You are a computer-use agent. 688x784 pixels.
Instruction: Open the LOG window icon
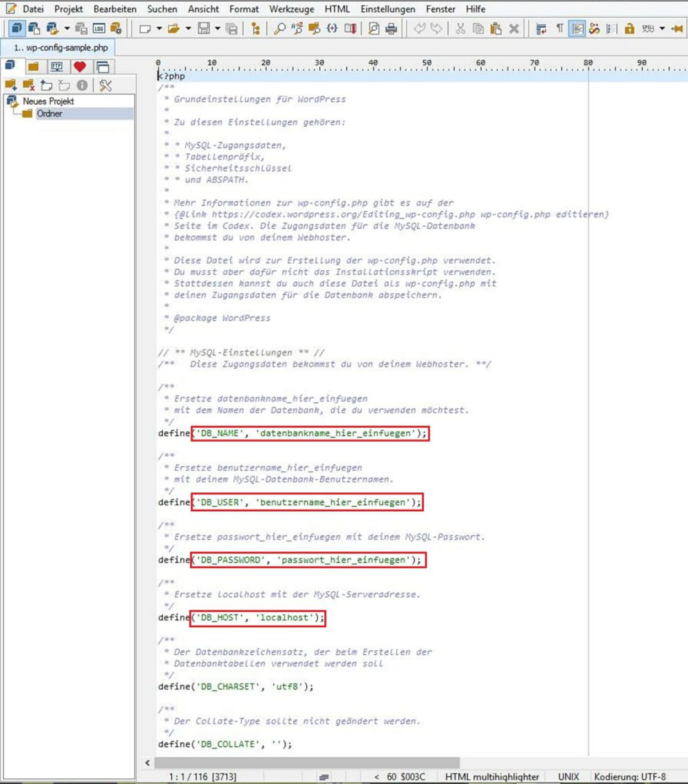click(x=99, y=28)
